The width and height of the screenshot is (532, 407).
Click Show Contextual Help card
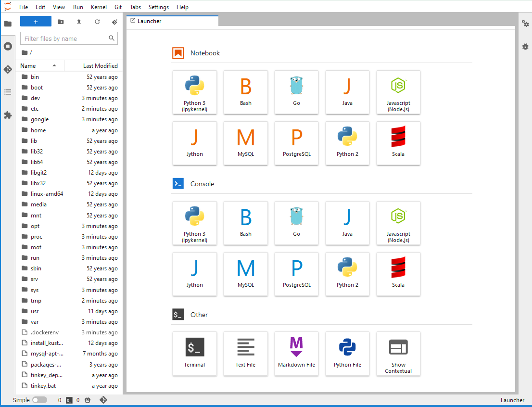click(398, 354)
